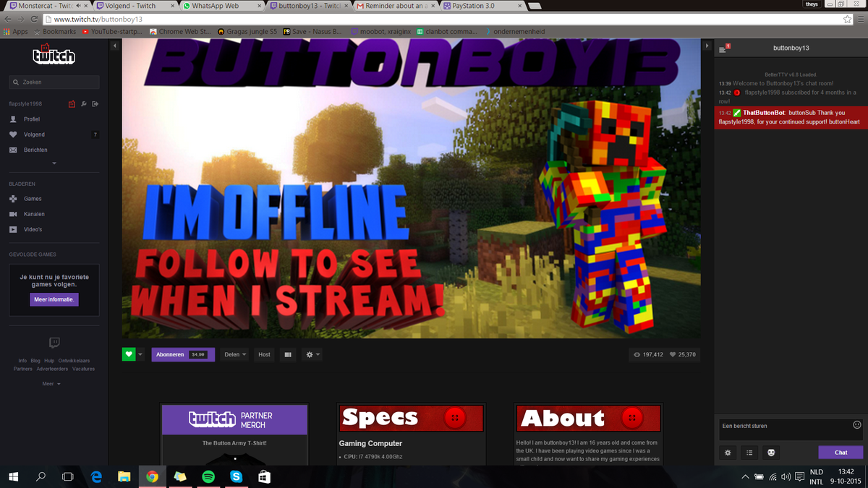This screenshot has height=488, width=868.
Task: Switch to the WhatsApp Web browser tab
Action: [217, 4]
